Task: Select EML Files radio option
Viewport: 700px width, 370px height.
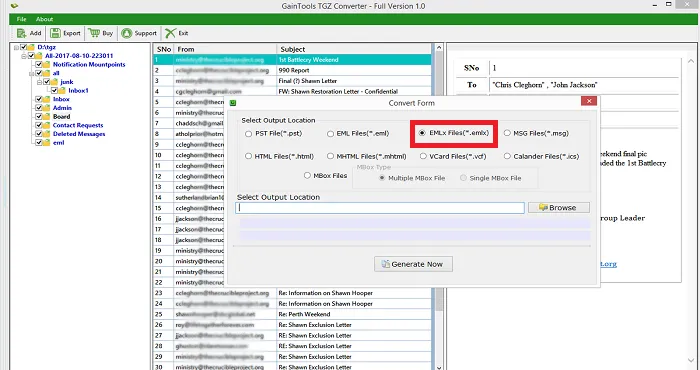Action: [x=330, y=134]
